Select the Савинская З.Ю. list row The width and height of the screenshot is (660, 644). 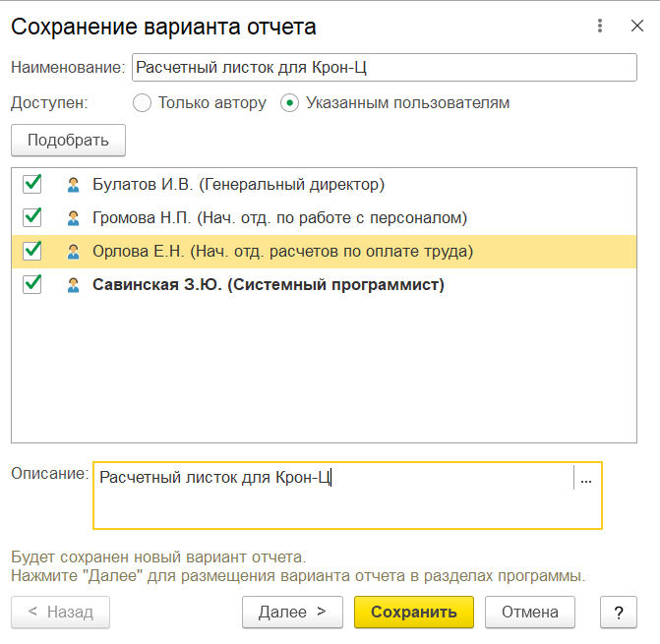[x=325, y=285]
